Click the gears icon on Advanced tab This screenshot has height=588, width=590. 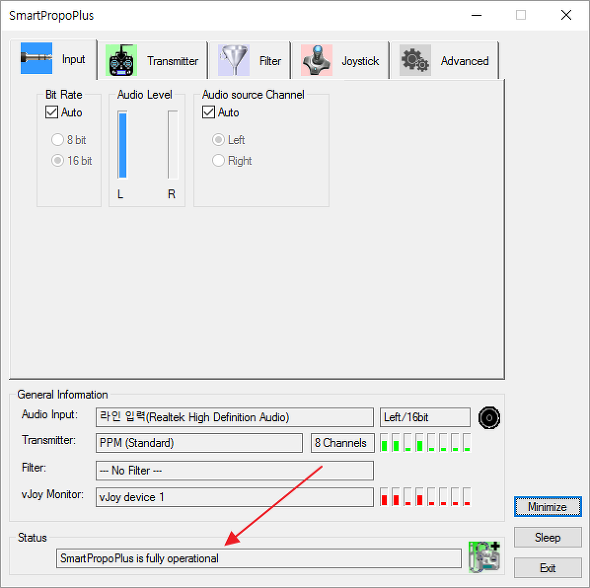[415, 60]
